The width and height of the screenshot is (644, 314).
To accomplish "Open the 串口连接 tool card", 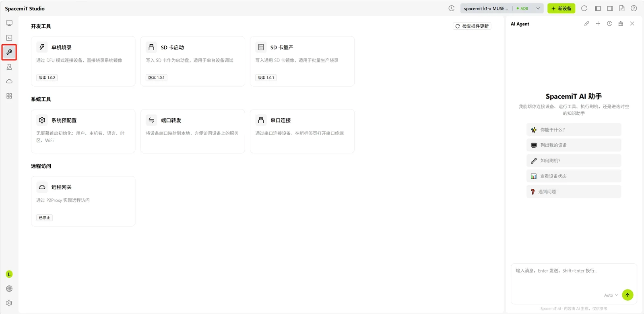I will point(302,131).
